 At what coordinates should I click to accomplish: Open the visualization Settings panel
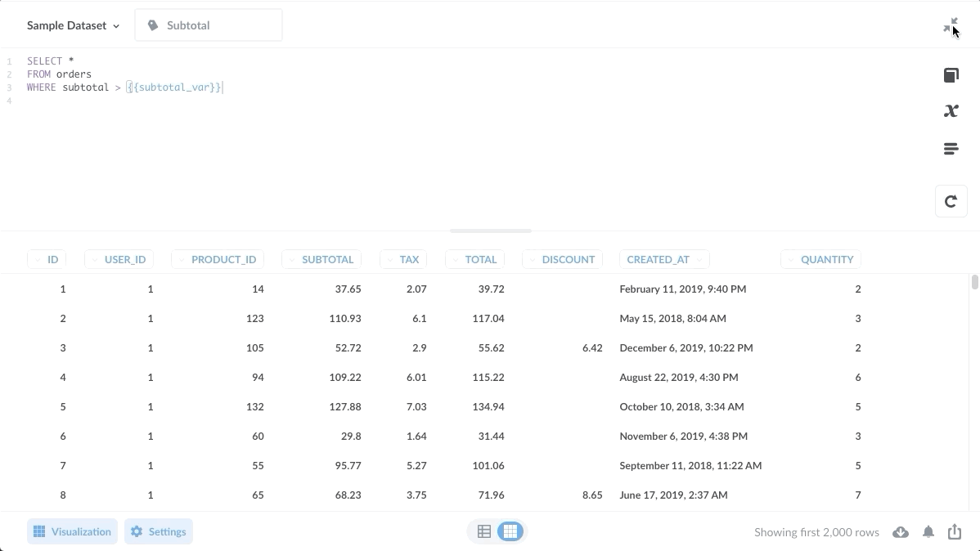[x=159, y=531]
